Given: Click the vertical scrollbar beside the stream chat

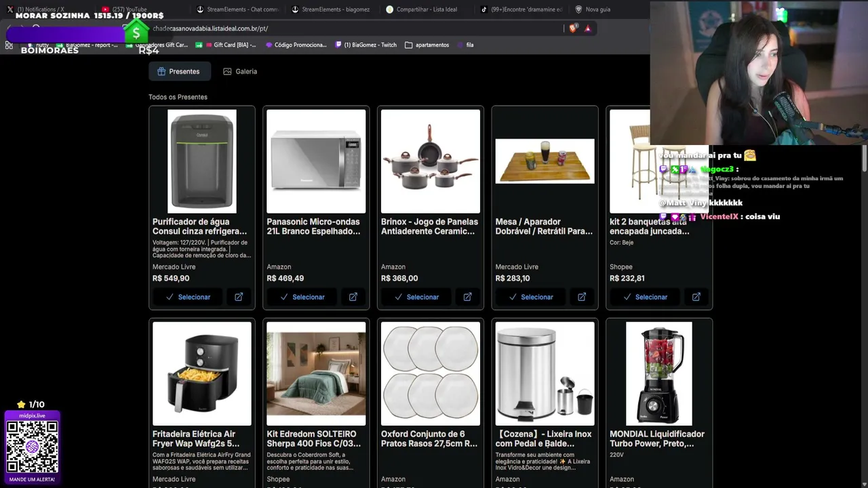Looking at the screenshot, I should (x=864, y=158).
